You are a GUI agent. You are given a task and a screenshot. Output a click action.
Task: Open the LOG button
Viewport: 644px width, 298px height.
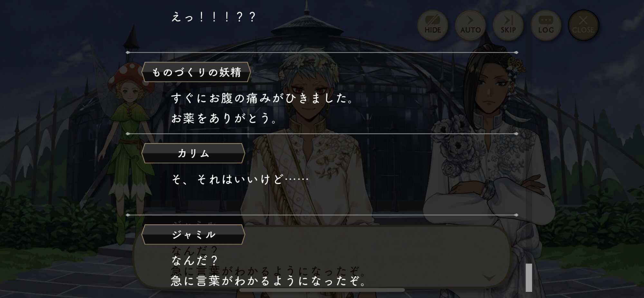pyautogui.click(x=546, y=25)
